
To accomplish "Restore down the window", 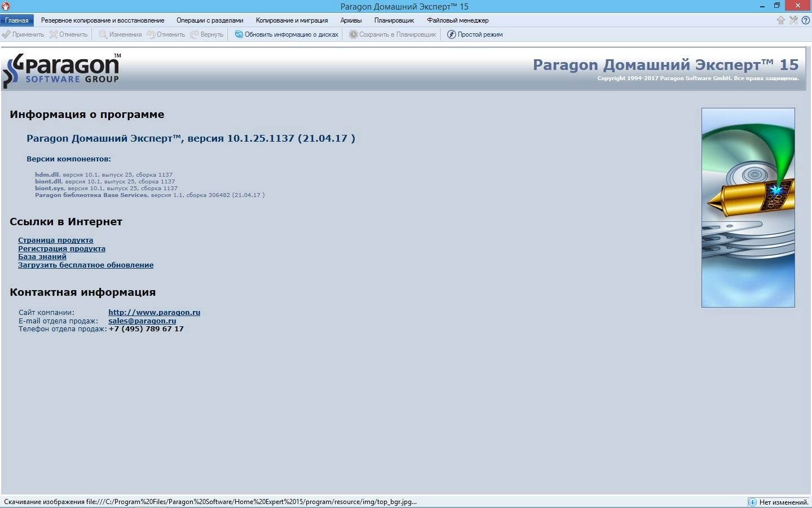I will pos(777,6).
